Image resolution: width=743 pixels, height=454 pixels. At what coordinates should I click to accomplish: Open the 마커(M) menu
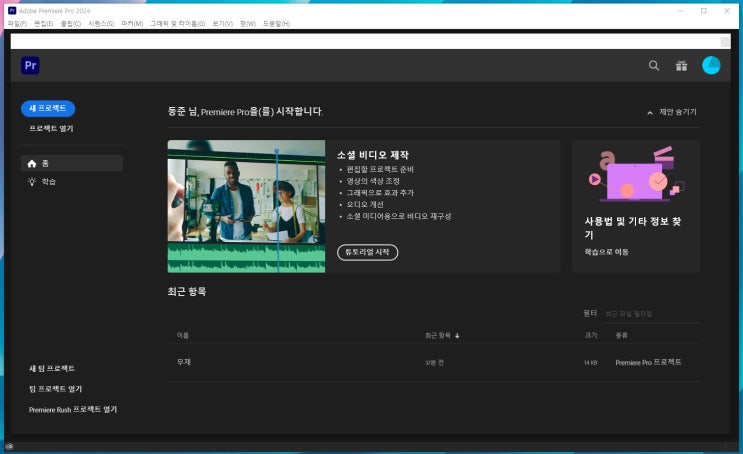click(132, 24)
